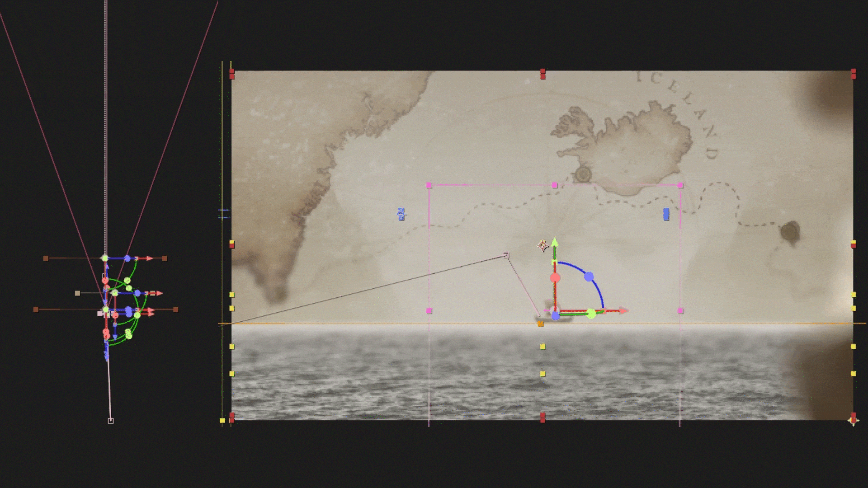The width and height of the screenshot is (868, 488).
Task: Click the red rotation dot on vertical gizmo axis
Action: point(555,278)
